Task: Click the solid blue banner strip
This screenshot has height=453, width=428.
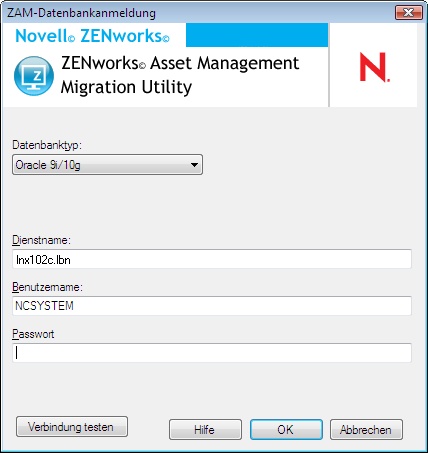Action: click(257, 35)
